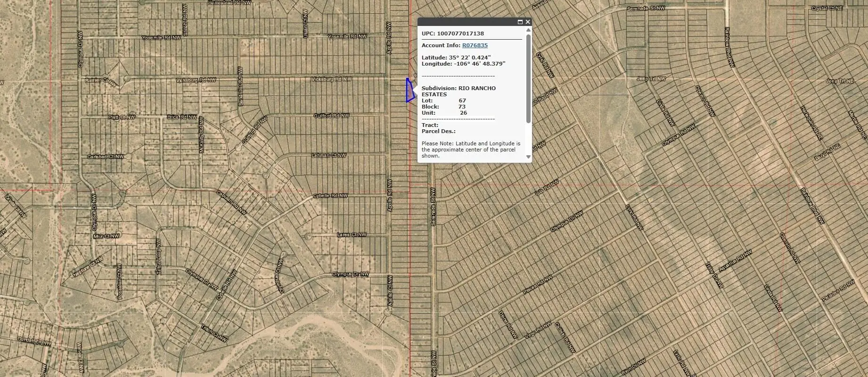Open account info link R076835
868x377 pixels.
[475, 45]
